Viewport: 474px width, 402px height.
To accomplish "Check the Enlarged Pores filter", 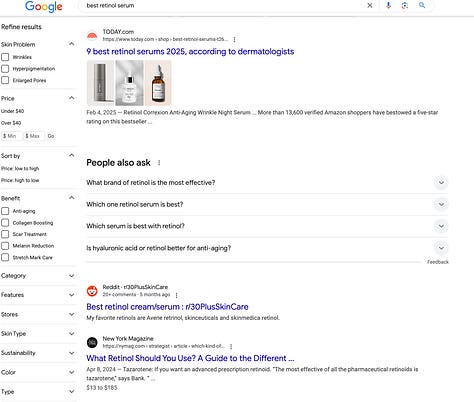I will pos(5,80).
